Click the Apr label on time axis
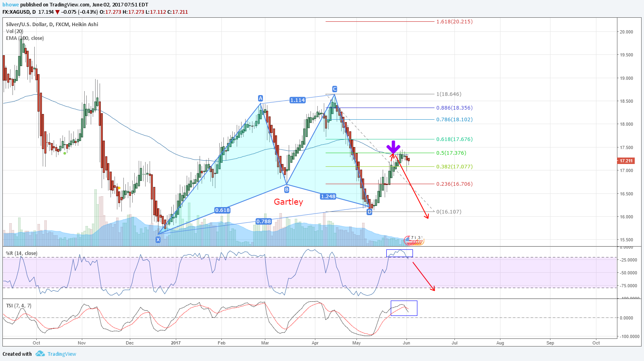644x361 pixels. point(315,343)
